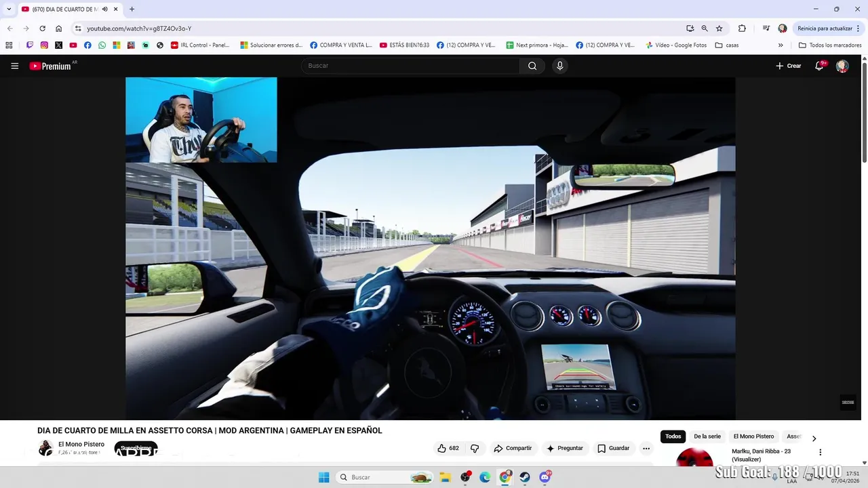This screenshot has height=488, width=868.
Task: Open YouTube notifications bell
Action: pos(819,66)
